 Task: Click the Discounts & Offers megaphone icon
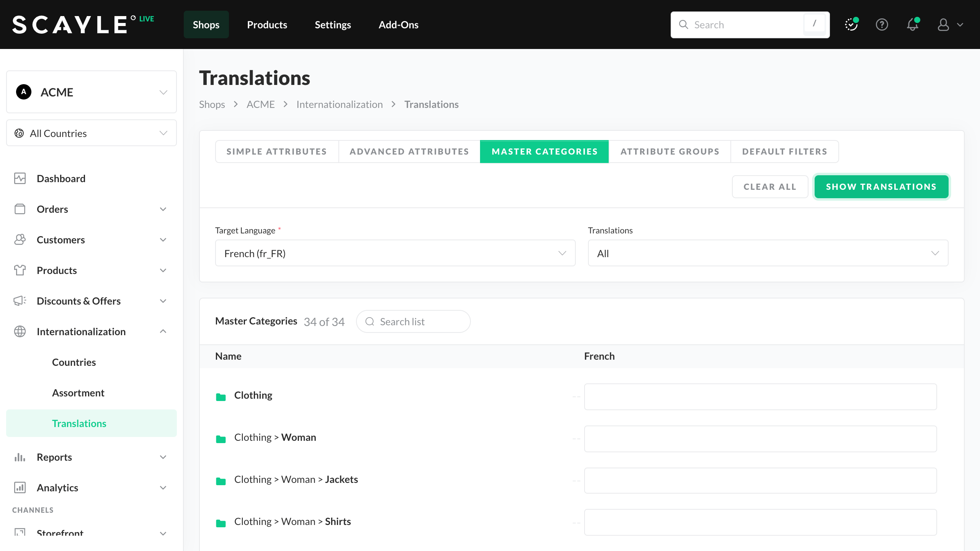coord(20,301)
